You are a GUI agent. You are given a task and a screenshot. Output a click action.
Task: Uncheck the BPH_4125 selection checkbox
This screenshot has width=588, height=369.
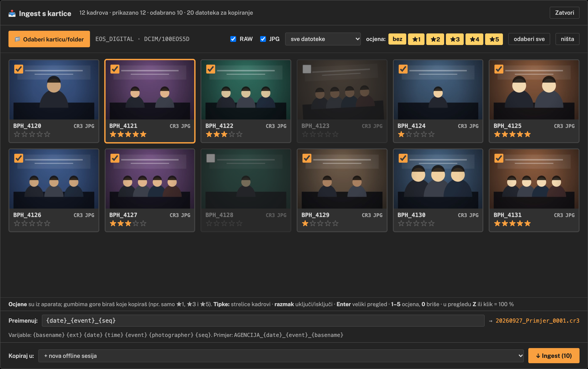click(x=499, y=69)
